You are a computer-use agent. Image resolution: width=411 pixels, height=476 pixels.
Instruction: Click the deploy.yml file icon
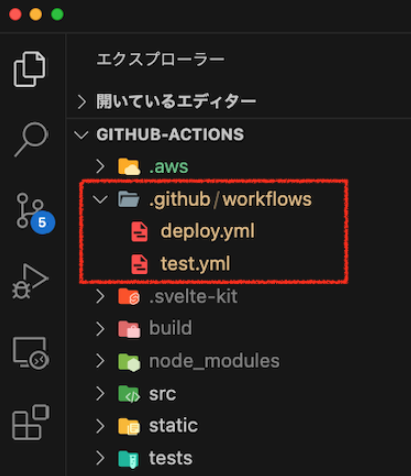139,231
